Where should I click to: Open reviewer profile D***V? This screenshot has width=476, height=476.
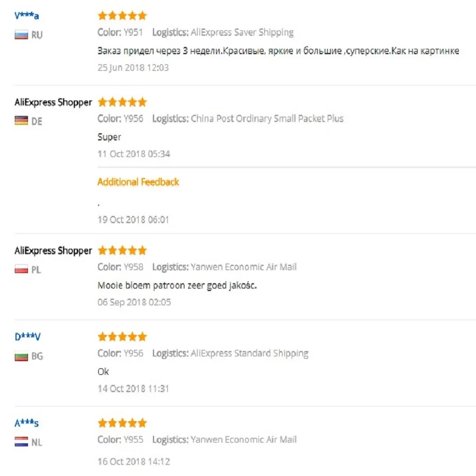(27, 337)
